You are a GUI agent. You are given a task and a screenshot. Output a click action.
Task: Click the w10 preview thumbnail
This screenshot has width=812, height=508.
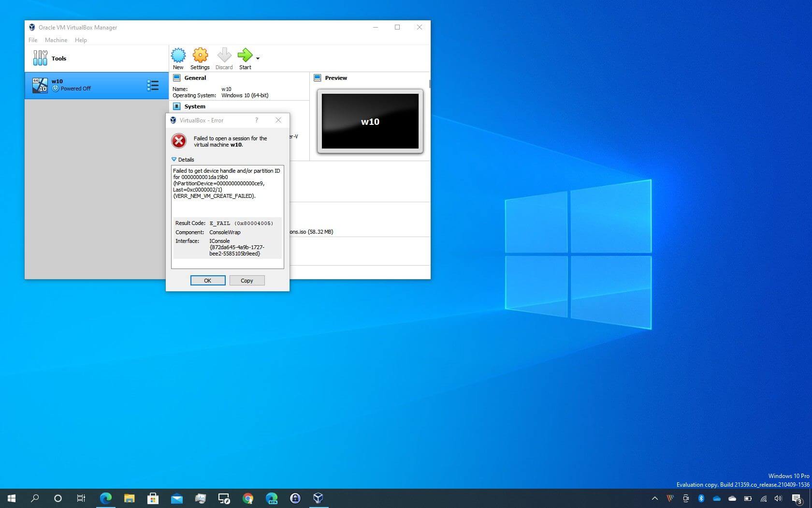click(x=370, y=121)
